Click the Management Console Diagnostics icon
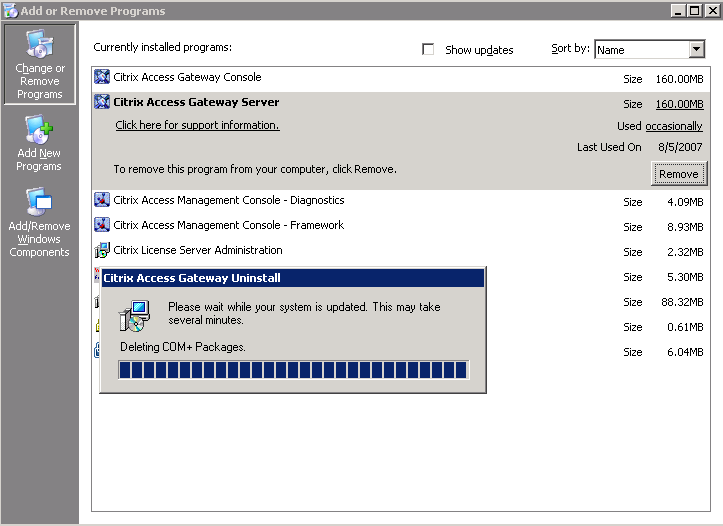Screen dimensions: 723x526 tap(102, 200)
